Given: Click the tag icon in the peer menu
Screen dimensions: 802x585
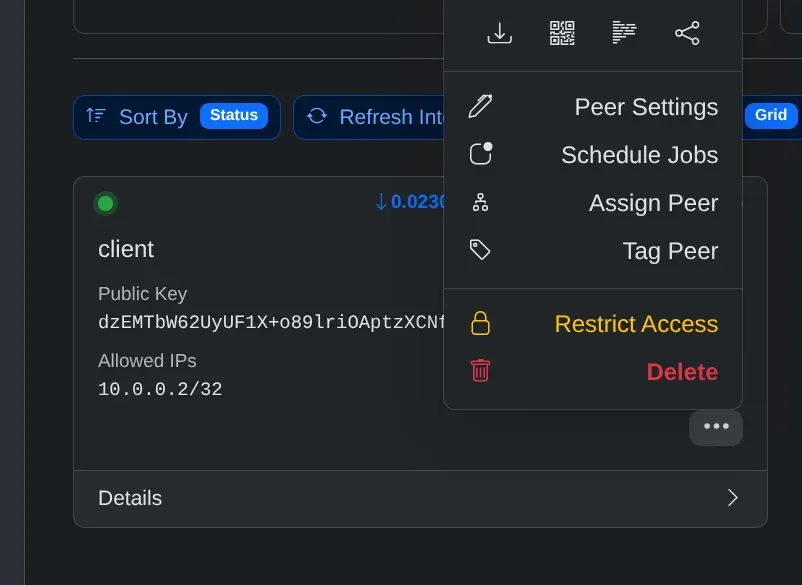Looking at the screenshot, I should [481, 250].
